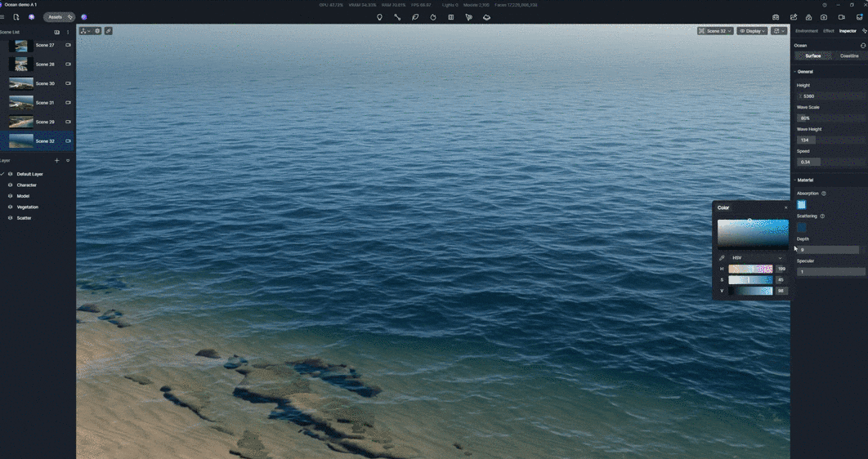The width and height of the screenshot is (868, 459).
Task: Click the leaf vegetation tool in toolbar
Action: (x=415, y=17)
